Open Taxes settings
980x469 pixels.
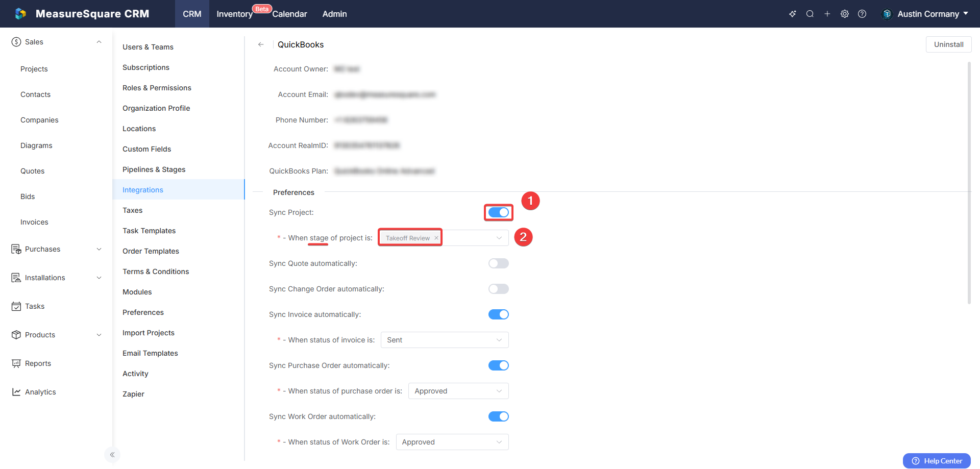coord(132,210)
